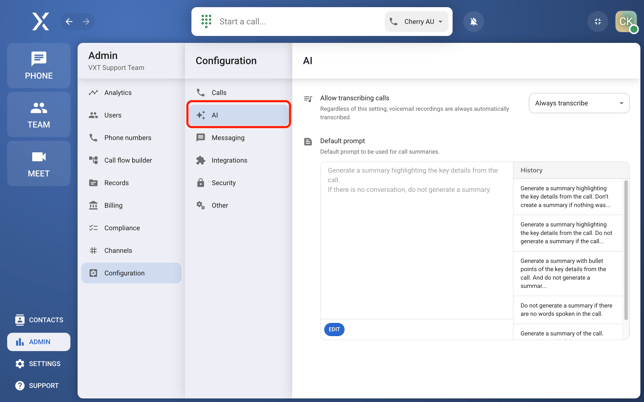The width and height of the screenshot is (644, 402).
Task: Go forward with the right arrow
Action: tap(86, 21)
